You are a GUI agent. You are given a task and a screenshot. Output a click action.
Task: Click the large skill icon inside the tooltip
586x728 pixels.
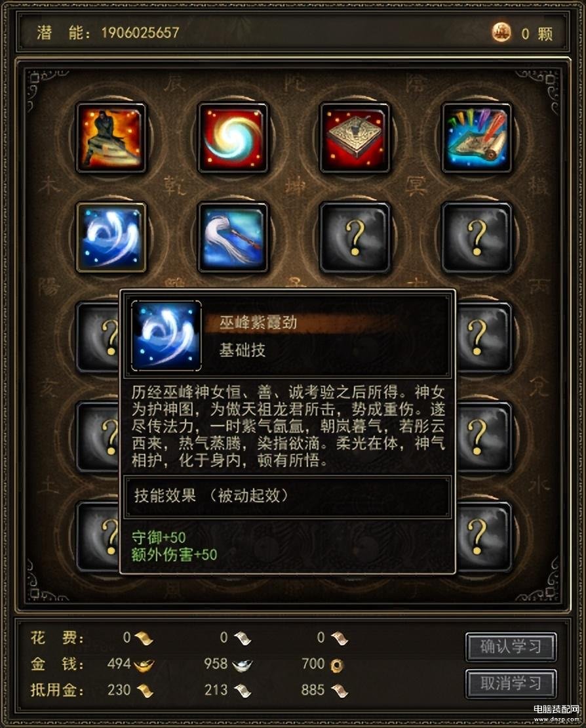click(x=166, y=336)
